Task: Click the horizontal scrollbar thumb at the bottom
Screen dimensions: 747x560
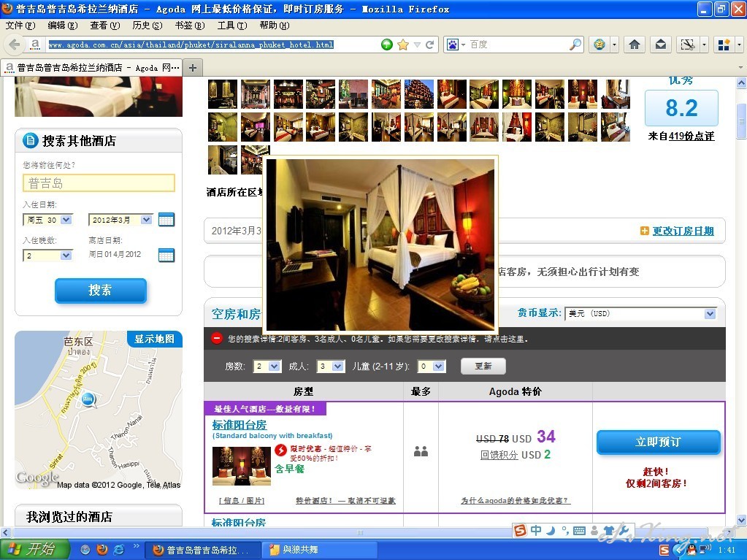Action: (361, 532)
